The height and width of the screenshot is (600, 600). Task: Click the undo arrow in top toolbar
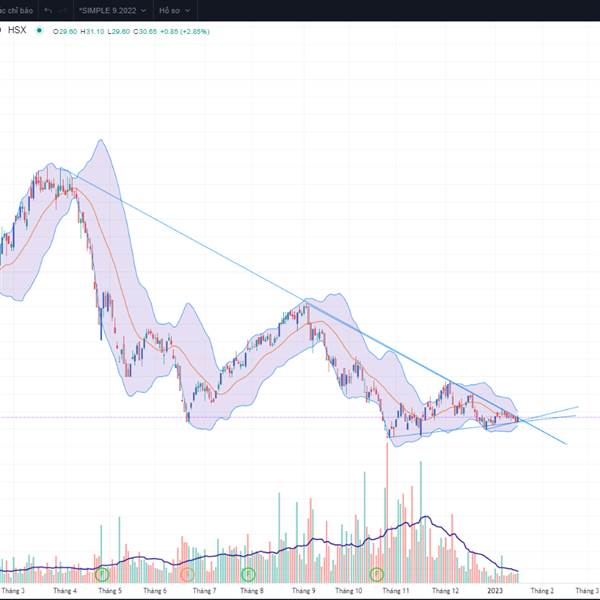pyautogui.click(x=48, y=10)
